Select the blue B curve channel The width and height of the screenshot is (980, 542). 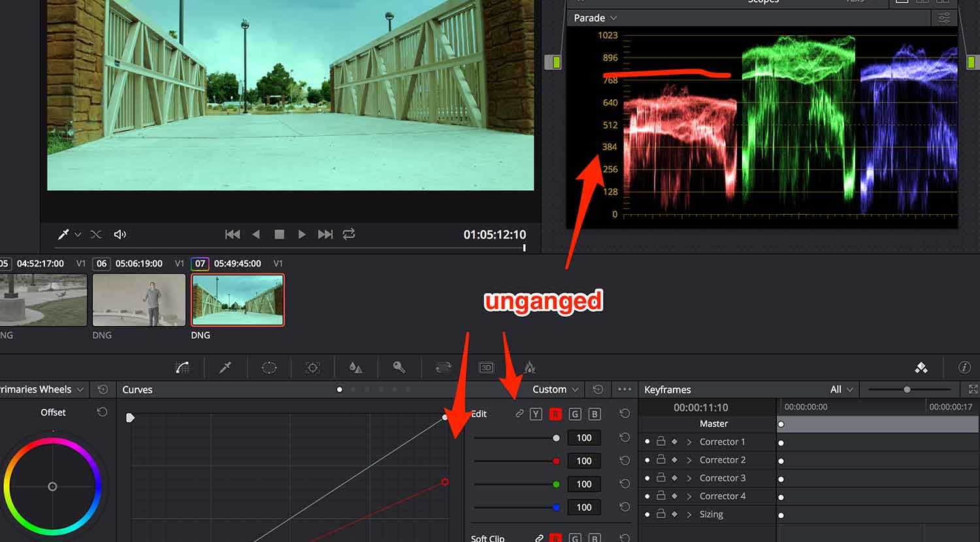tap(594, 413)
